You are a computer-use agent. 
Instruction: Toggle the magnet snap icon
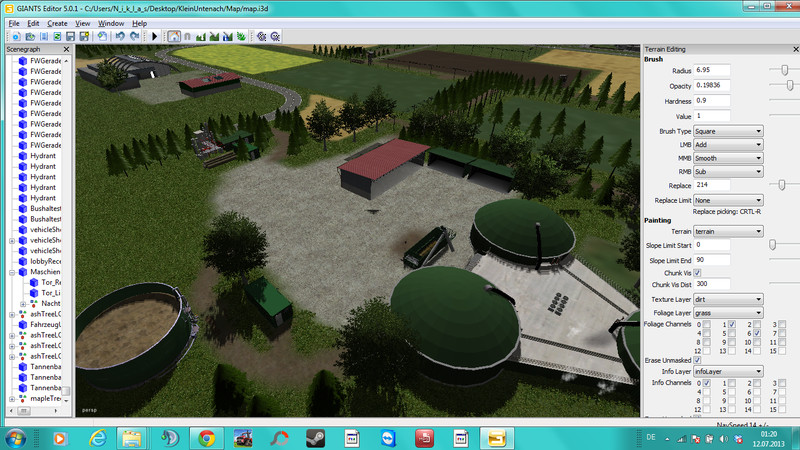187,36
